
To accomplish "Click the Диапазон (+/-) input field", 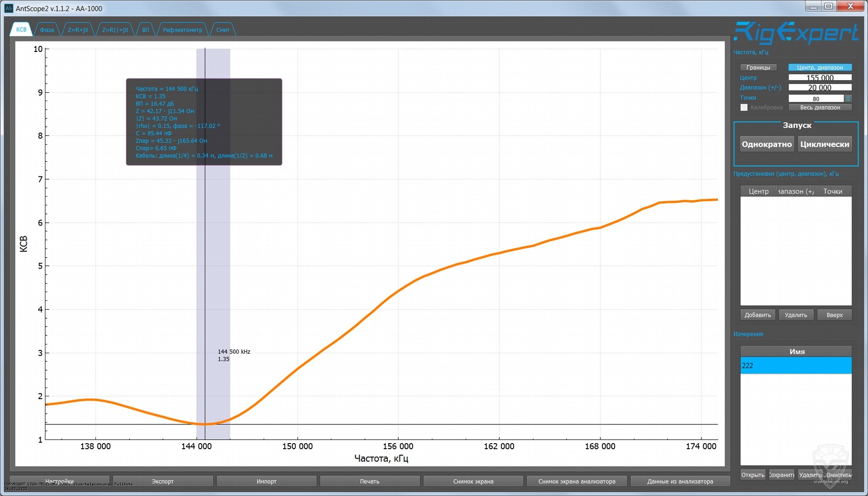I will [819, 88].
